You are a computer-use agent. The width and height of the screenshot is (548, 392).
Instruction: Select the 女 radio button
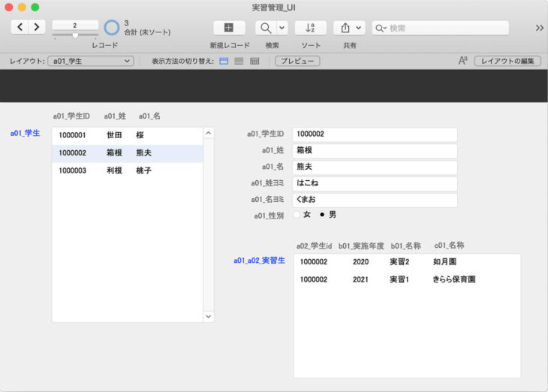click(x=296, y=215)
